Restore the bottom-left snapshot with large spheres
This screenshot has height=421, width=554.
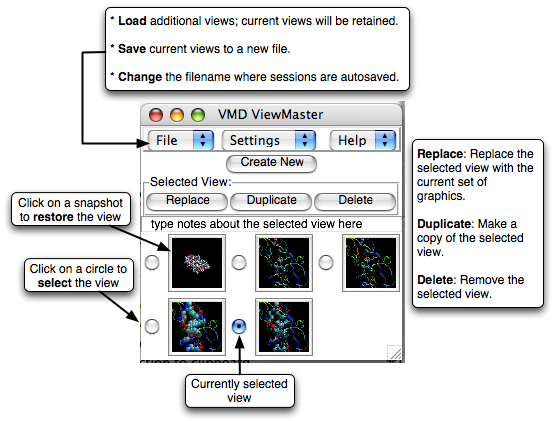pyautogui.click(x=197, y=327)
